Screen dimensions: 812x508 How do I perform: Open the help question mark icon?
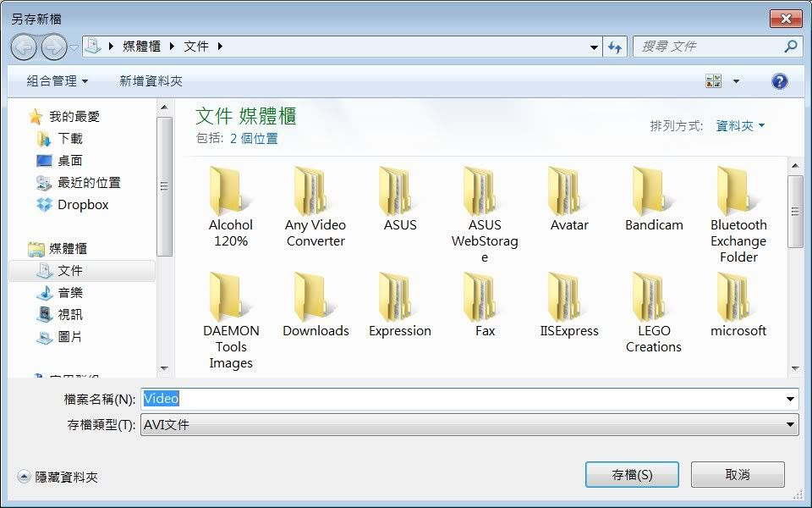click(779, 81)
